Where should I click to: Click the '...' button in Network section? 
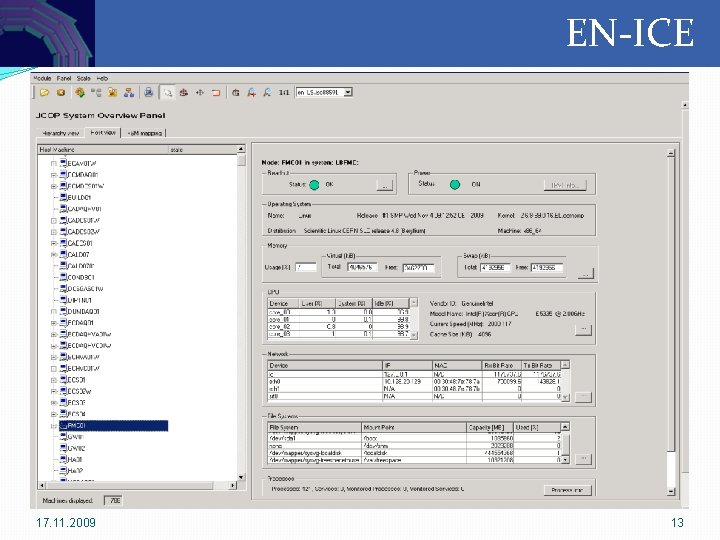pos(584,397)
